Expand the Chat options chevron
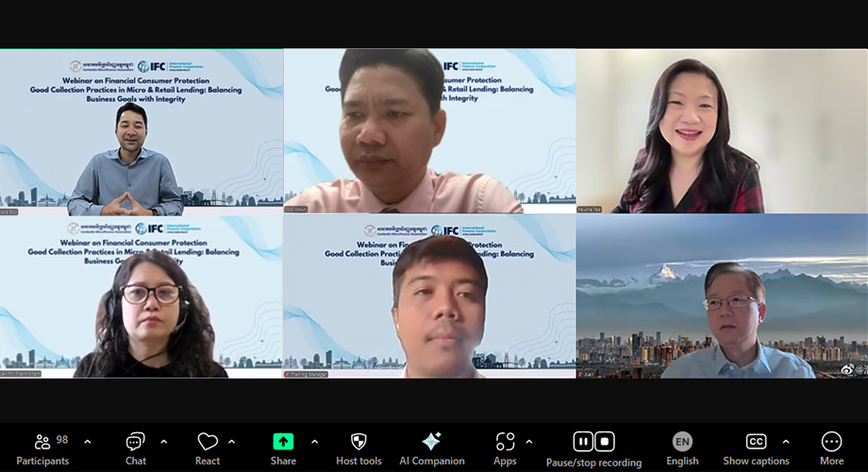This screenshot has width=868, height=472. [x=164, y=441]
